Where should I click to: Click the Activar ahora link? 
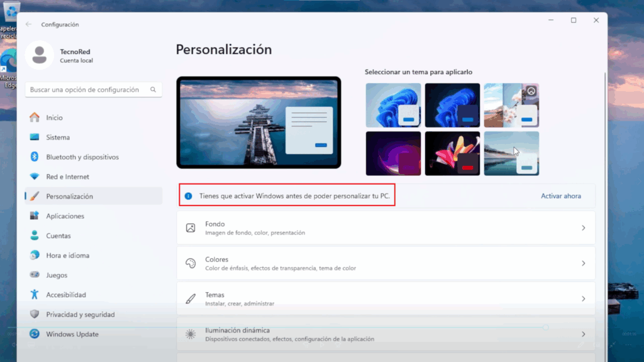coord(560,196)
